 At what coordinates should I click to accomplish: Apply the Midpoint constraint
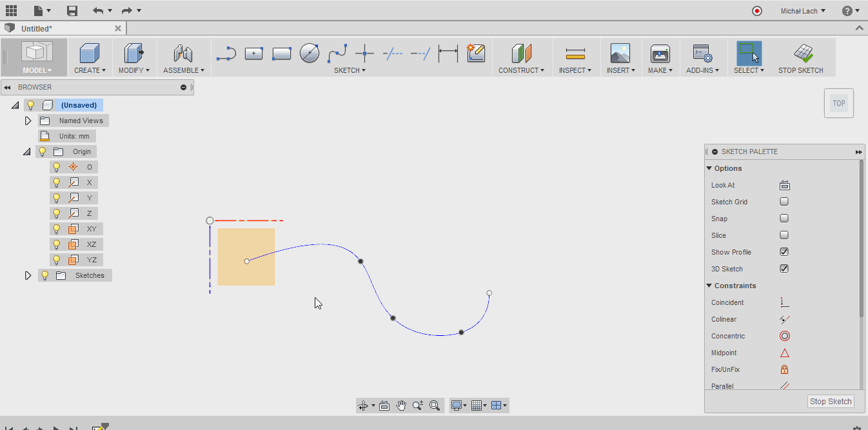pyautogui.click(x=784, y=353)
